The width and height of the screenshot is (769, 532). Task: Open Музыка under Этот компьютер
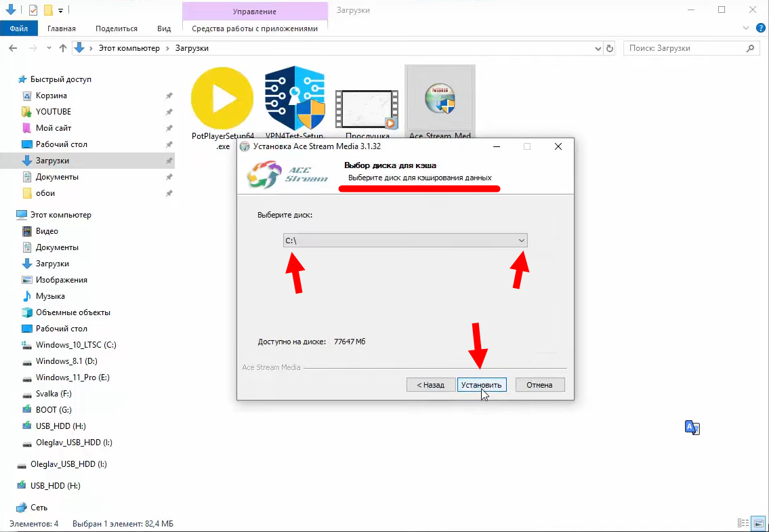[x=50, y=296]
